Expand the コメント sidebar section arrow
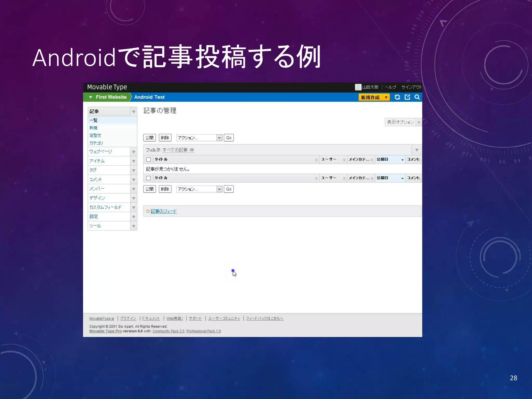 [x=134, y=180]
